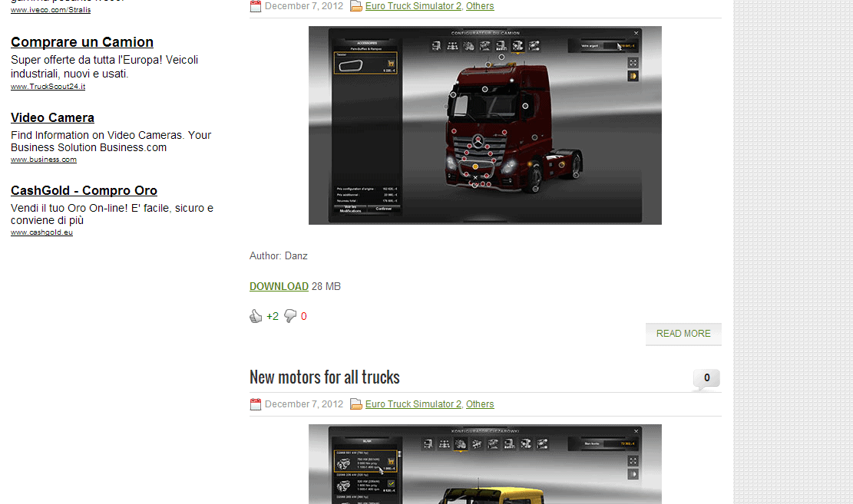Click the thumbs up vote icon
This screenshot has width=853, height=504.
[256, 316]
